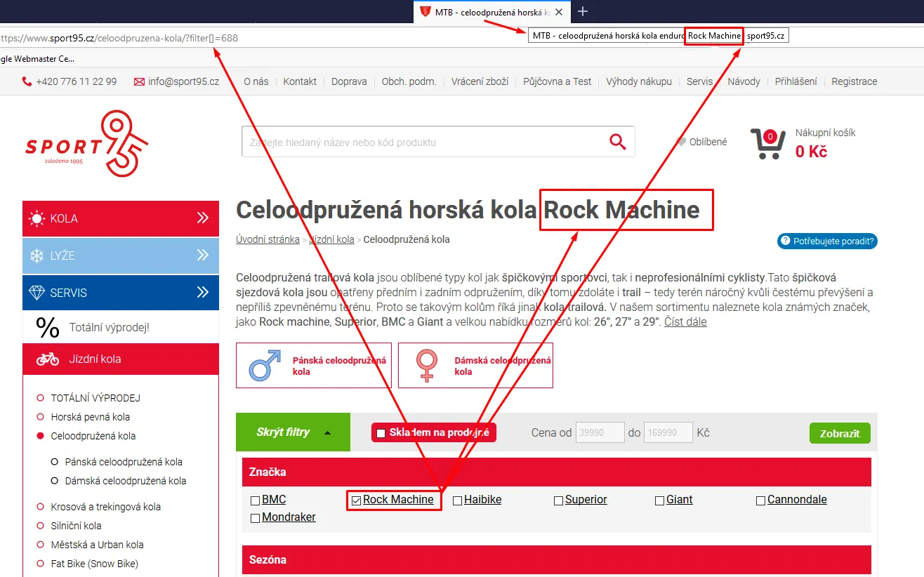This screenshot has height=577, width=924.
Task: Switch to the MTB browser tab
Action: (x=484, y=11)
